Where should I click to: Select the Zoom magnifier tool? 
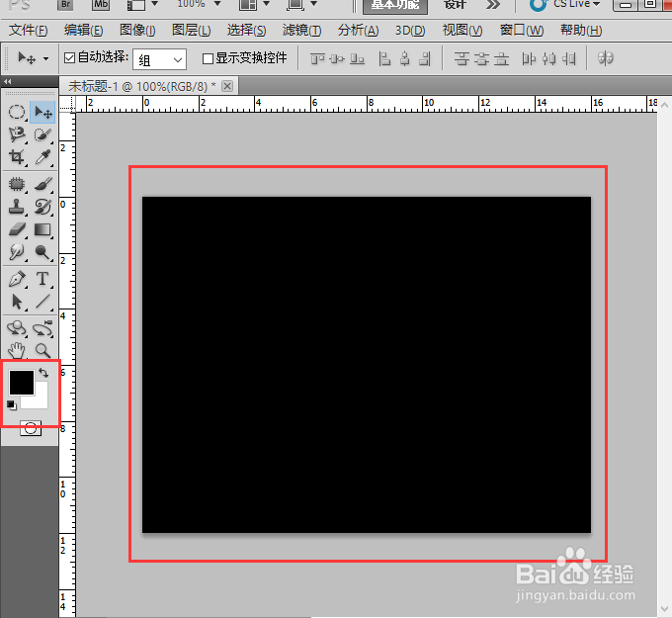(42, 351)
